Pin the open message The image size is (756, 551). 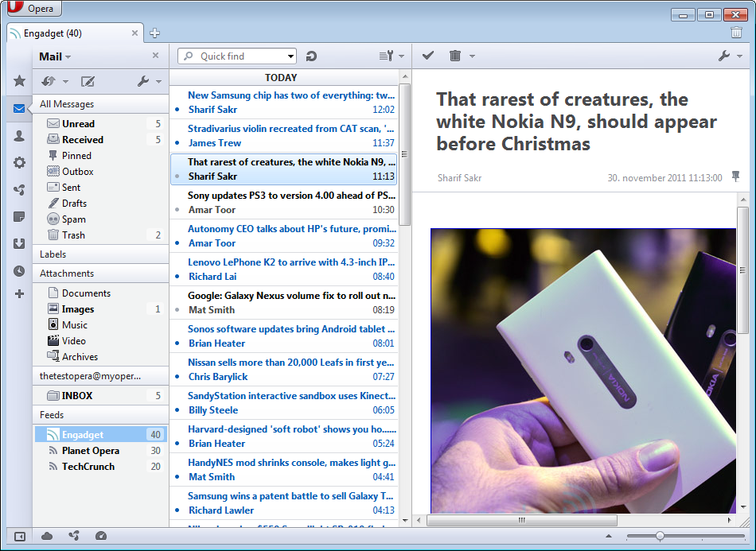pos(736,177)
